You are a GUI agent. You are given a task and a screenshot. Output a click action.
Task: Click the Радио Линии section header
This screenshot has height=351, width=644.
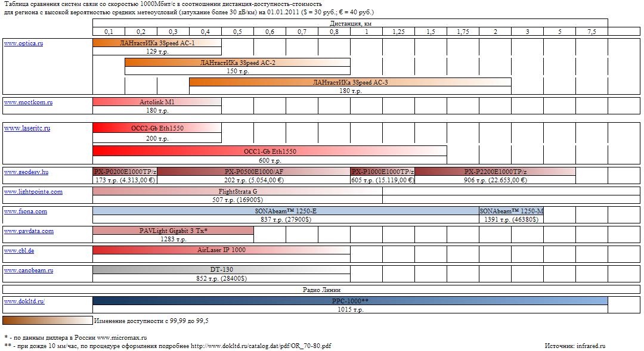click(321, 290)
